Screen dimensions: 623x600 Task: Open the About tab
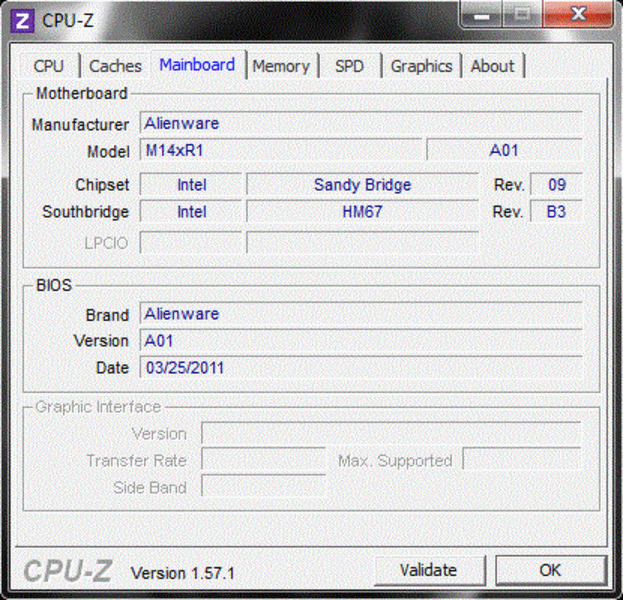coord(493,66)
